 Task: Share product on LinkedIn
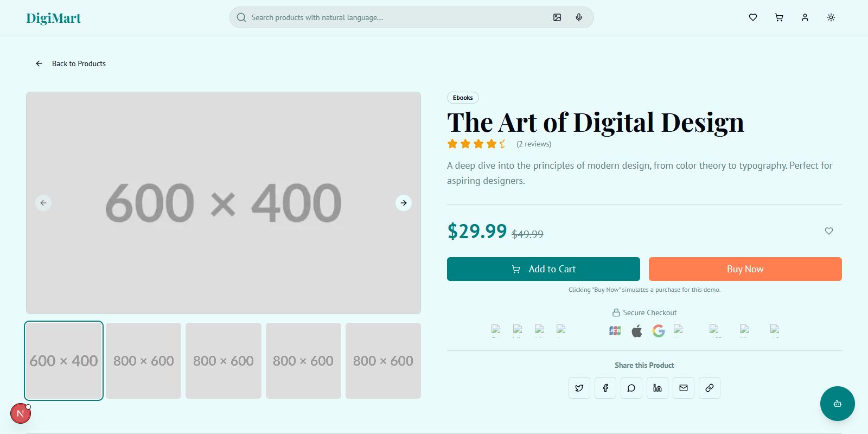[658, 388]
